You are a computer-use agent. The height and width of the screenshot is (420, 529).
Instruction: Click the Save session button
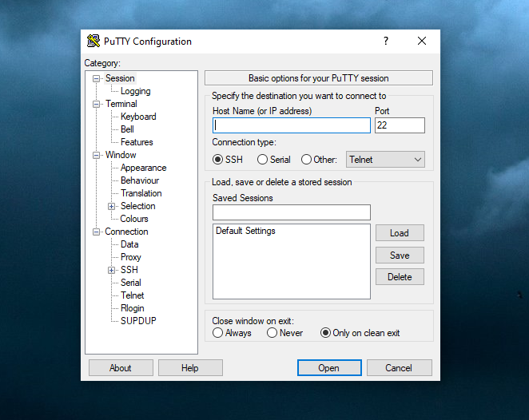pyautogui.click(x=400, y=256)
